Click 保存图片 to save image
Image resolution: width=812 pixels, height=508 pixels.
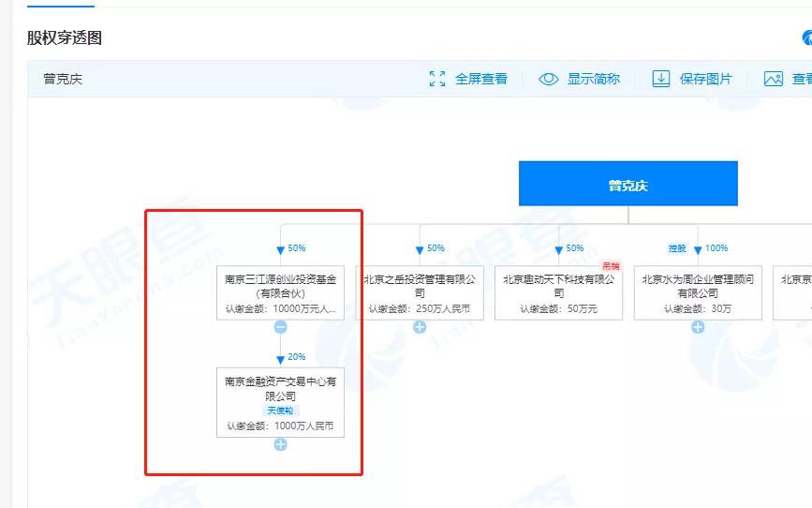(706, 79)
